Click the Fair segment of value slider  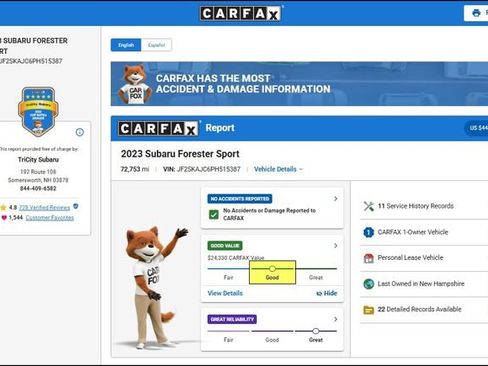[228, 268]
